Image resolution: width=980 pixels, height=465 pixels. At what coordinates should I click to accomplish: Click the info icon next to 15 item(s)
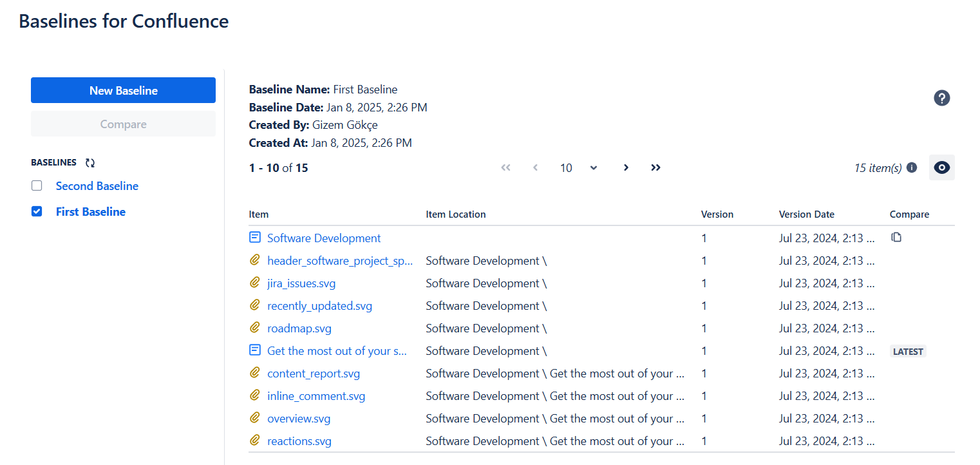(912, 167)
